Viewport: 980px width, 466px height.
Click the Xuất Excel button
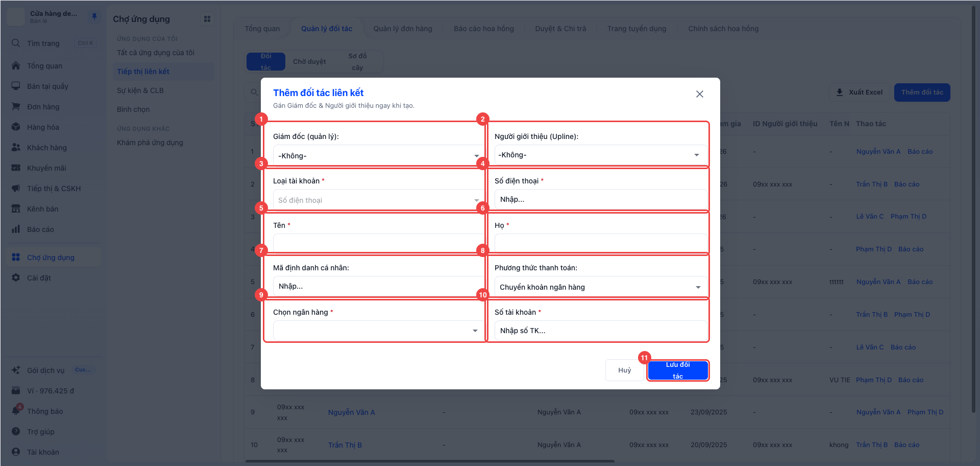[860, 92]
